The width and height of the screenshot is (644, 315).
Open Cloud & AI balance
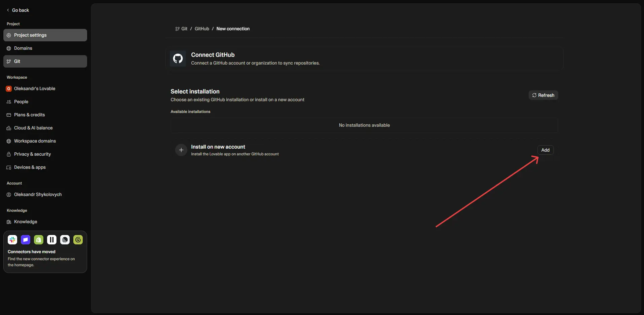pyautogui.click(x=45, y=128)
